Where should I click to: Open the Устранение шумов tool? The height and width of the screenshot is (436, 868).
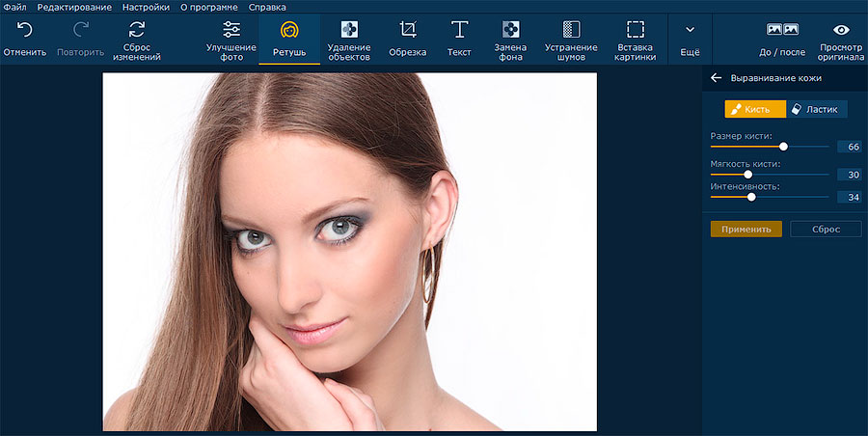(x=571, y=40)
